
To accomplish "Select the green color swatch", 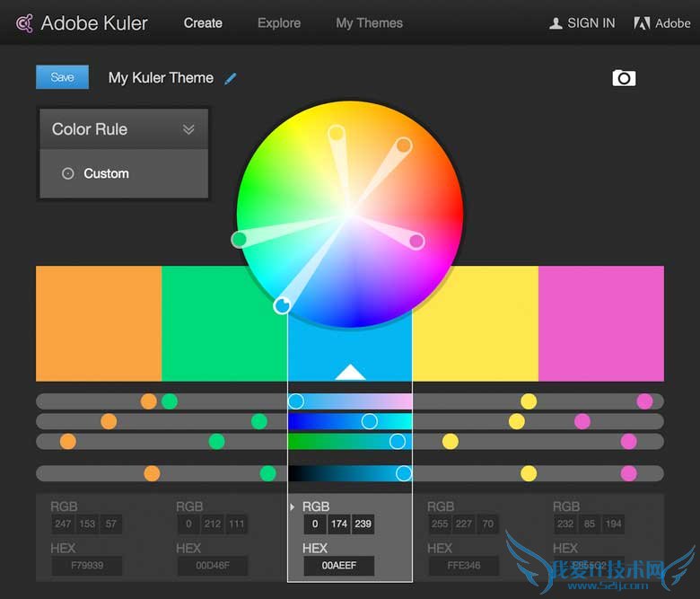I will [x=224, y=324].
